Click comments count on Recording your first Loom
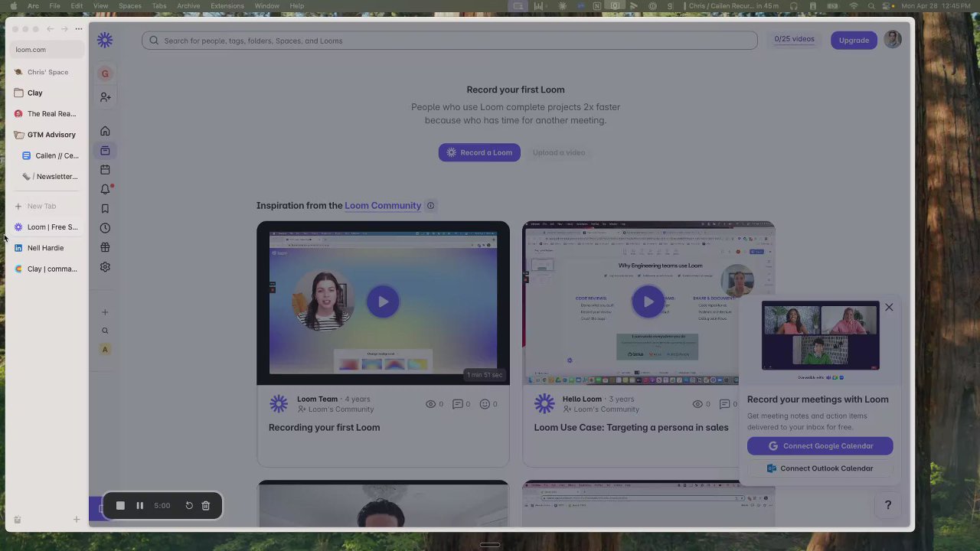Image resolution: width=980 pixels, height=551 pixels. (461, 404)
